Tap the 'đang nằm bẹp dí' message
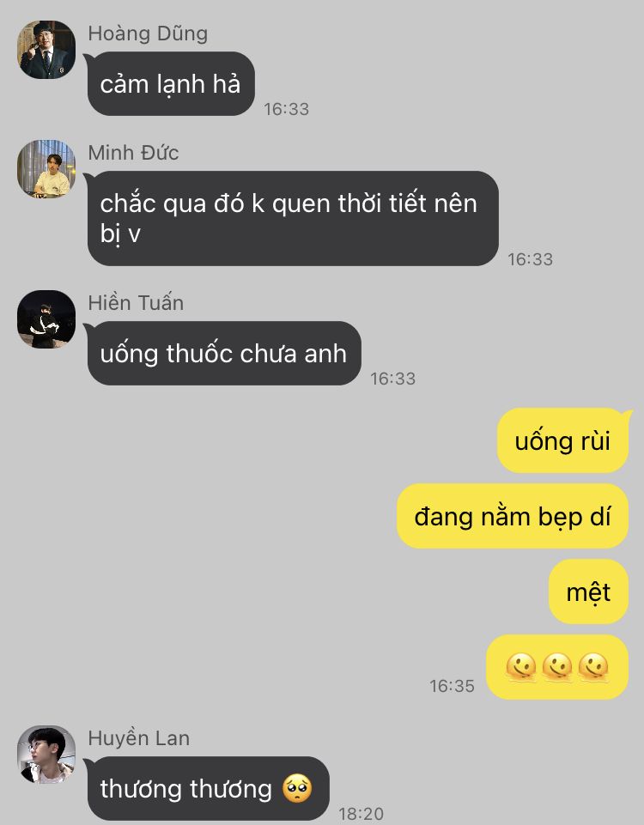The width and height of the screenshot is (644, 825). (513, 516)
